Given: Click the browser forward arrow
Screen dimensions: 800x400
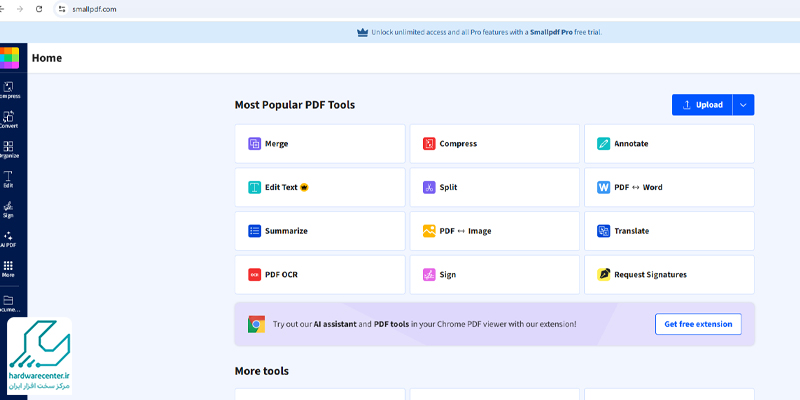Looking at the screenshot, I should [x=19, y=9].
